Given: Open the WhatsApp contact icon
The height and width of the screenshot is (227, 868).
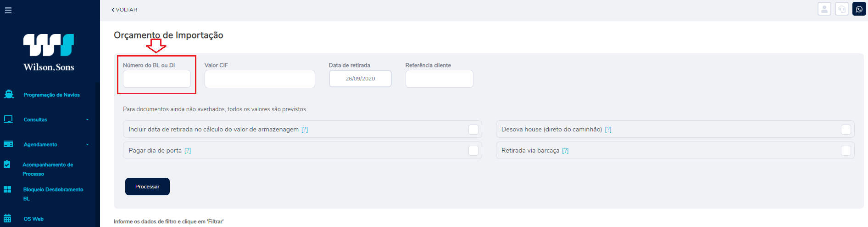Looking at the screenshot, I should pos(859,9).
